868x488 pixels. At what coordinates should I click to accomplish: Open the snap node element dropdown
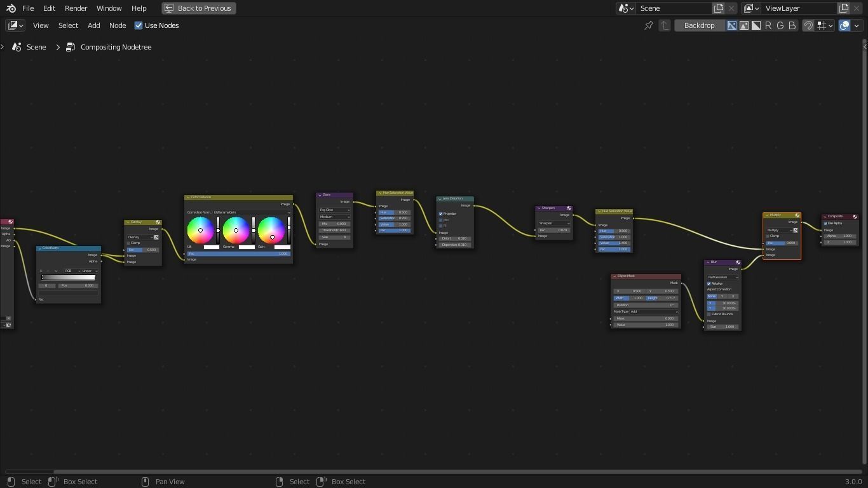point(825,25)
